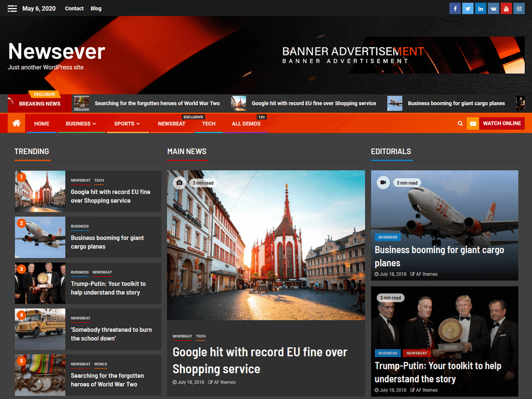Expand the SPORTS dropdown menu

click(127, 123)
